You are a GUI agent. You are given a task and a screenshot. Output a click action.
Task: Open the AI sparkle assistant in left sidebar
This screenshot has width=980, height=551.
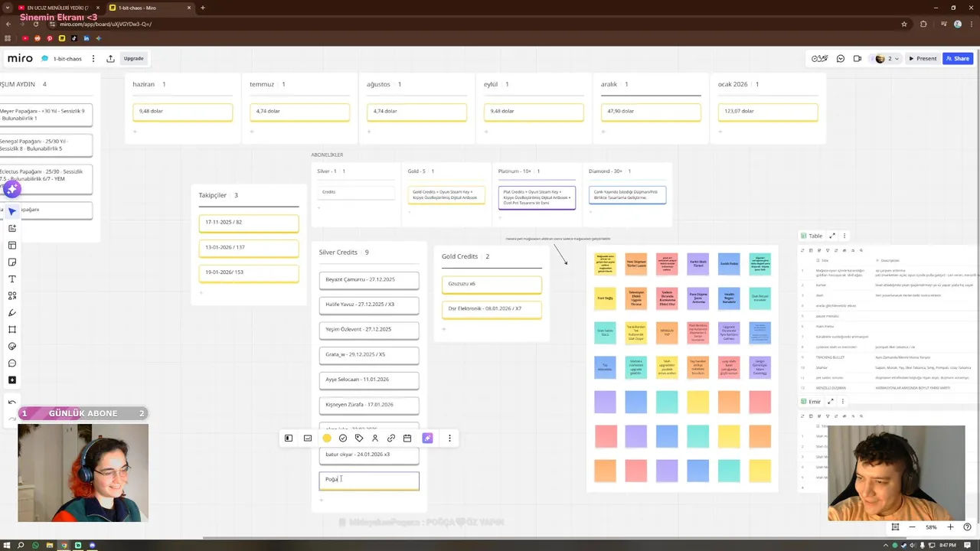12,188
